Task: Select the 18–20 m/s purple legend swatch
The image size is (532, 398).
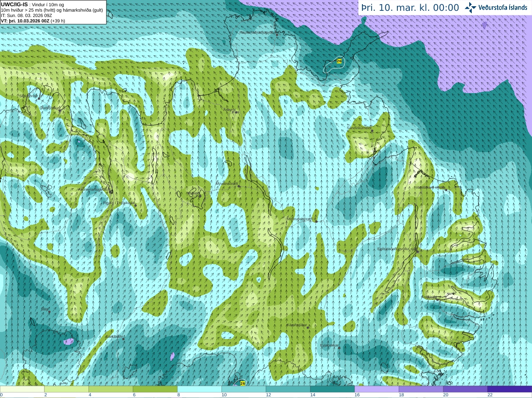Action: (x=421, y=389)
